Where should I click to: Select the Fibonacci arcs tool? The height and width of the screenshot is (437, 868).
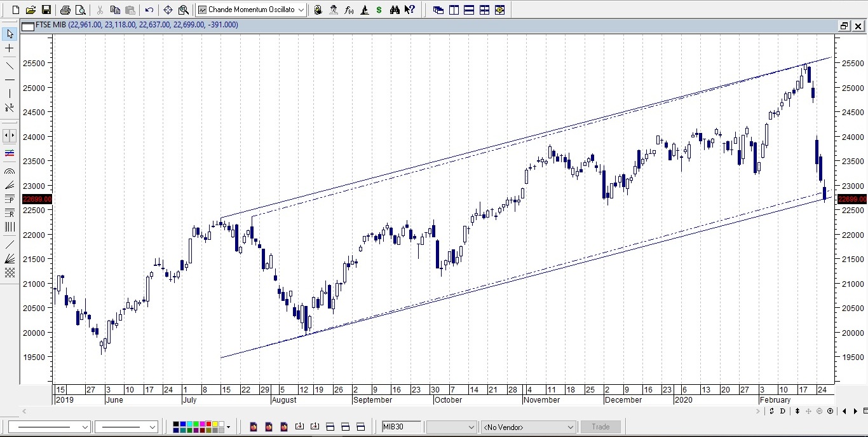pyautogui.click(x=10, y=171)
